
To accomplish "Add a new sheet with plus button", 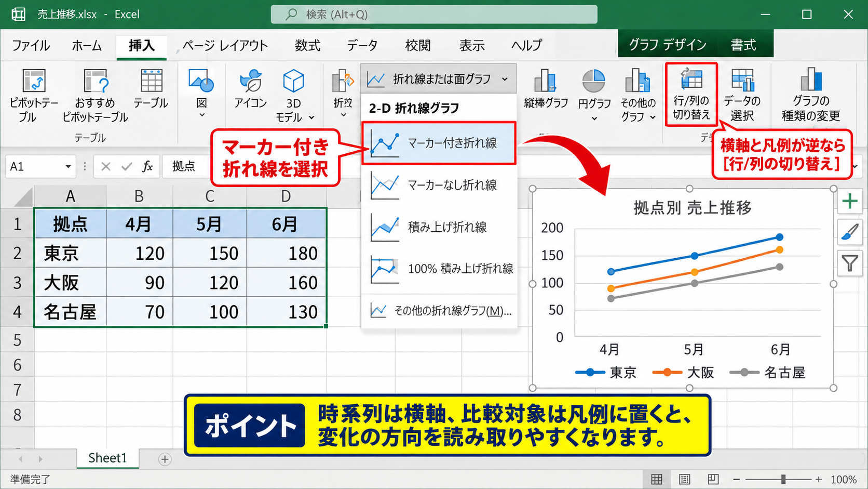I will (165, 459).
